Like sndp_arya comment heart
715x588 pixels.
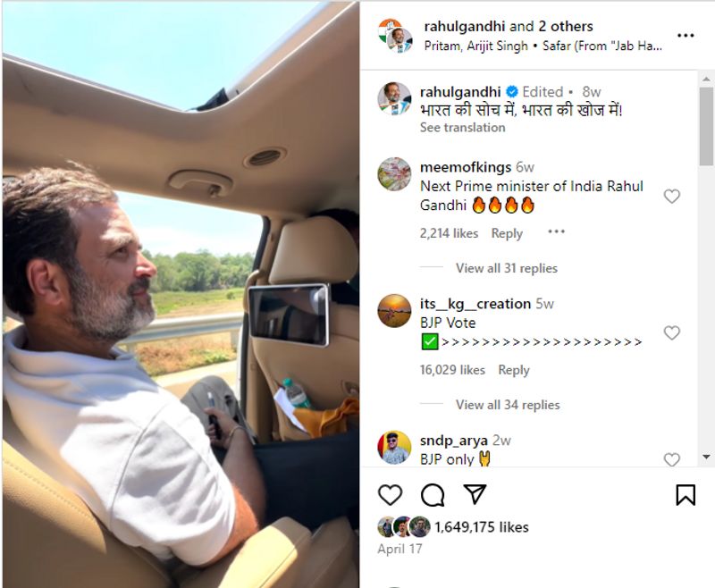[x=672, y=459]
